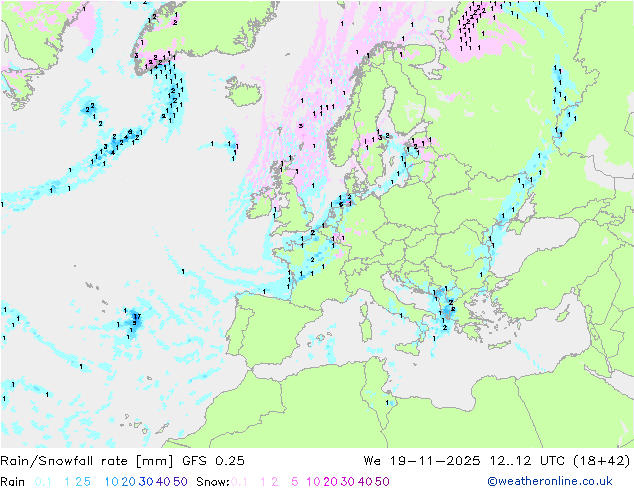This screenshot has width=634, height=490.
Task: Click the '17' rainfall value in the Atlantic
Action: tap(137, 316)
